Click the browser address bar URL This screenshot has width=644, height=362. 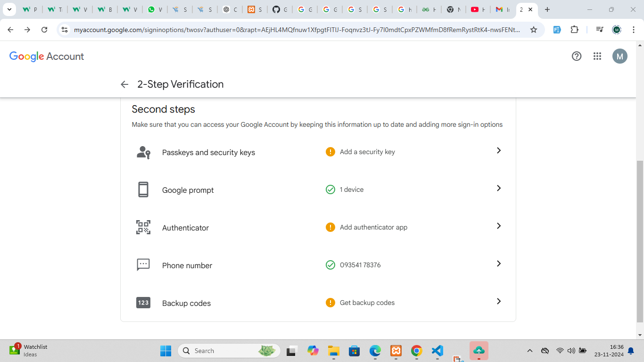pos(297,30)
